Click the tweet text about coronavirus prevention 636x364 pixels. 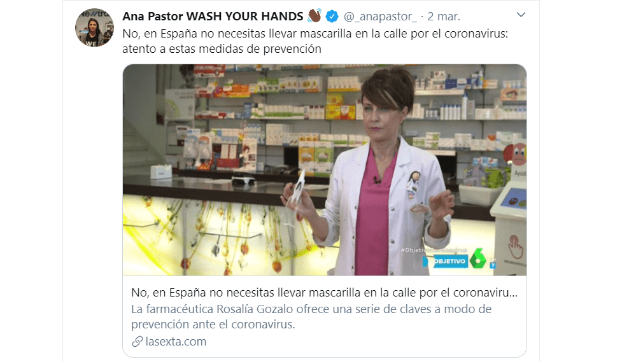click(315, 41)
